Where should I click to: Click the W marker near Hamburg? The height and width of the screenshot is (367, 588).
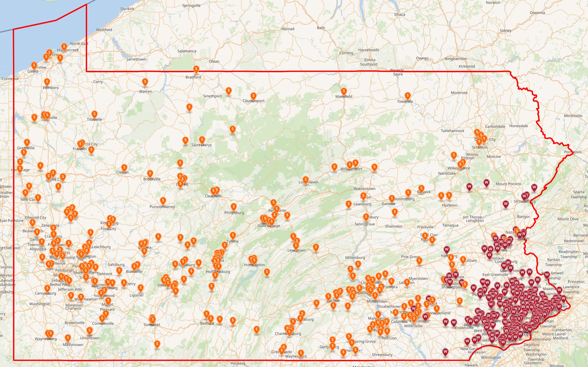447,249
